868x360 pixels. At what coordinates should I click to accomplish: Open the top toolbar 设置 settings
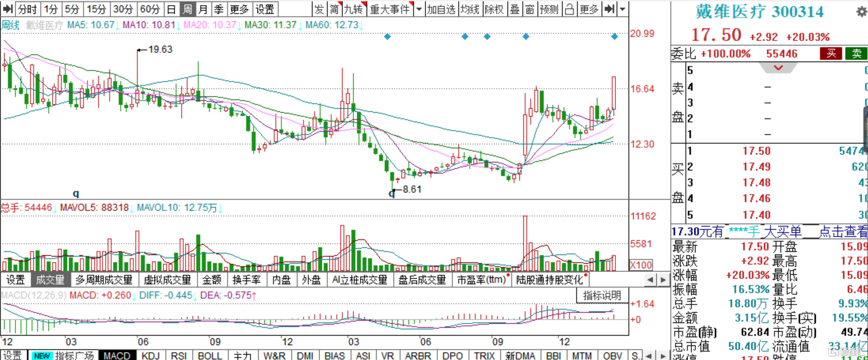click(264, 9)
